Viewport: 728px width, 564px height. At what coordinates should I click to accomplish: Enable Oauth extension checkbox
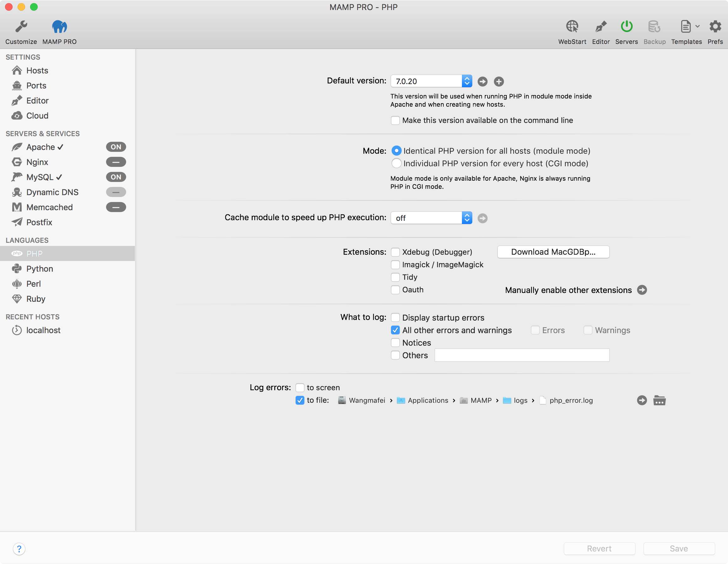click(x=395, y=290)
